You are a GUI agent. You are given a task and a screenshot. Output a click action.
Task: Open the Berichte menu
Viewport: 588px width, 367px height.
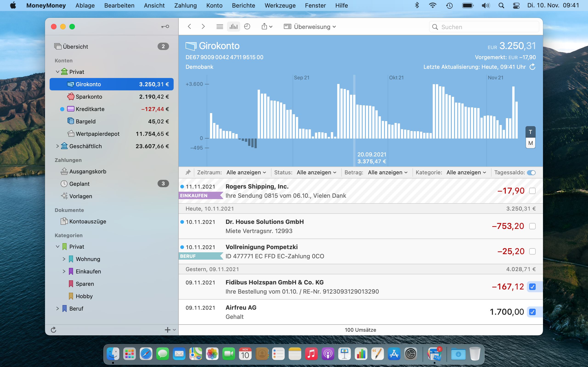point(243,5)
